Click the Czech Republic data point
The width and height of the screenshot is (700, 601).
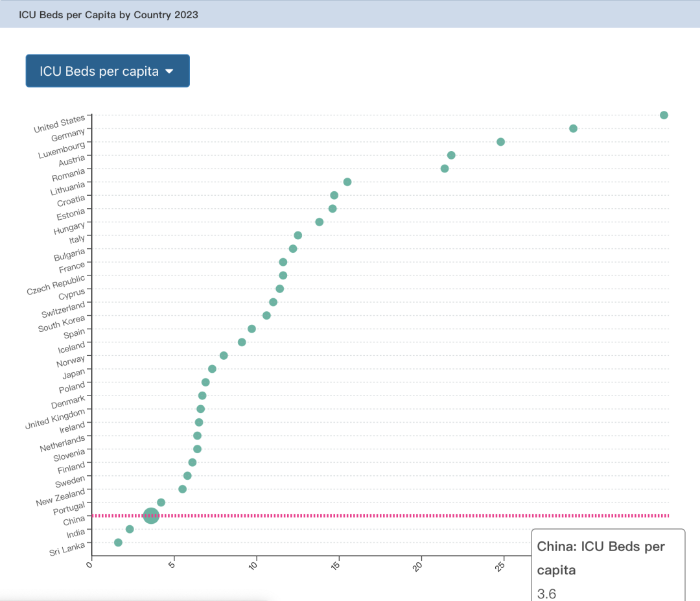pyautogui.click(x=283, y=276)
